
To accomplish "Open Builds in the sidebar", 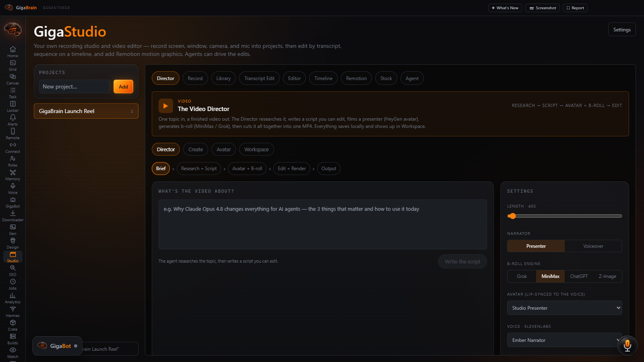I will pyautogui.click(x=12, y=339).
